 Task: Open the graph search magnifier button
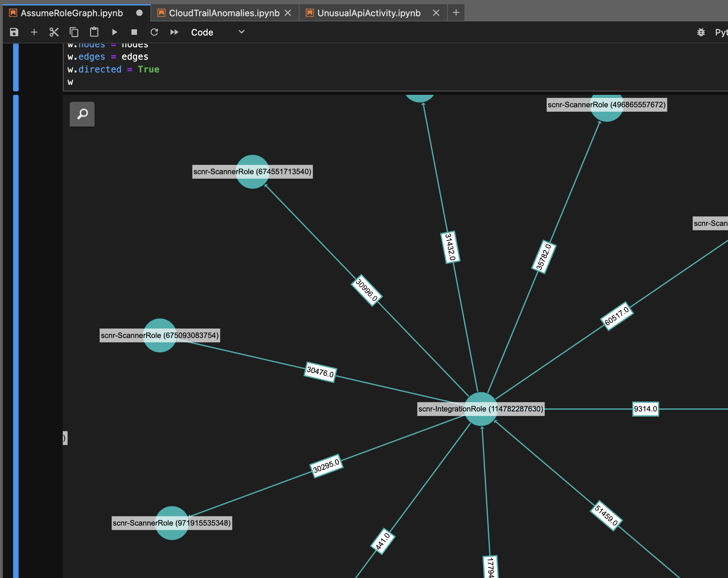82,114
